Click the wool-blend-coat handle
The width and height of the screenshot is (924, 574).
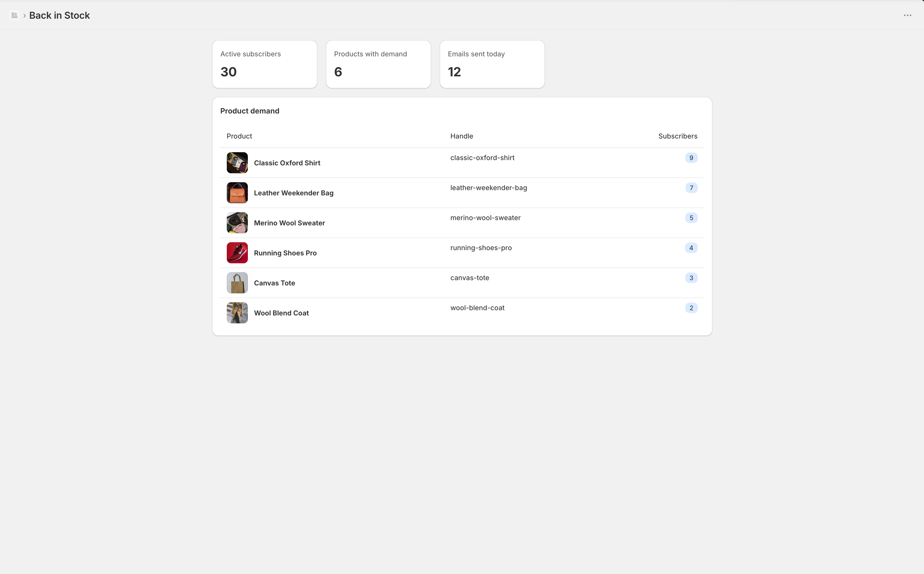pos(477,308)
